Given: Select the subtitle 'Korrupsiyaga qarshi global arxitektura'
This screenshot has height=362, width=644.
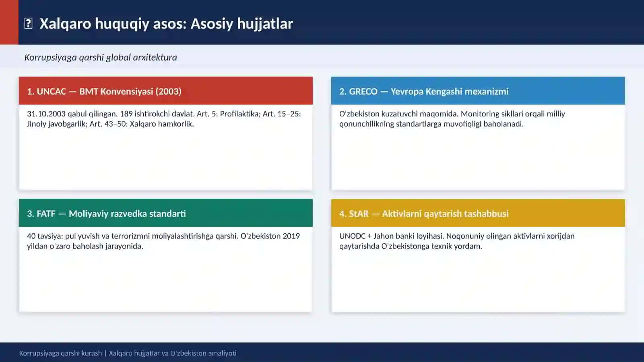Looking at the screenshot, I should coord(101,57).
